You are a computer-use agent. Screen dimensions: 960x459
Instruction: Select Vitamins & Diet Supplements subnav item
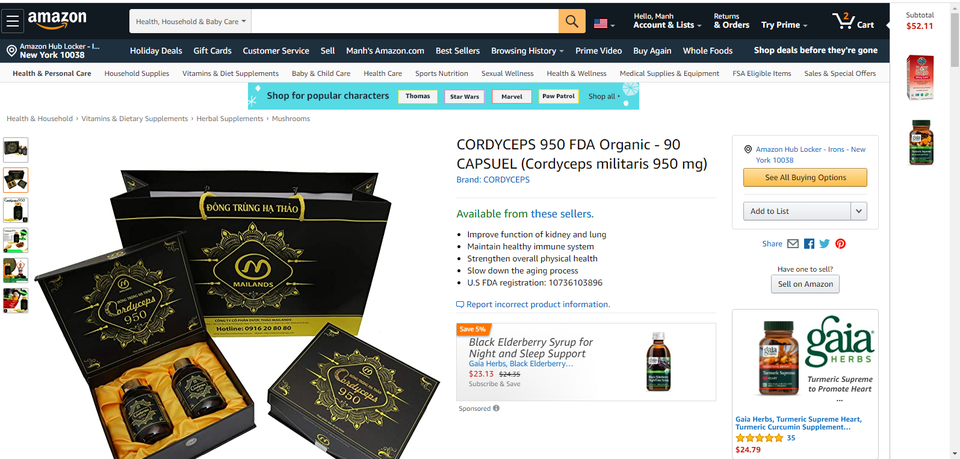click(x=230, y=73)
